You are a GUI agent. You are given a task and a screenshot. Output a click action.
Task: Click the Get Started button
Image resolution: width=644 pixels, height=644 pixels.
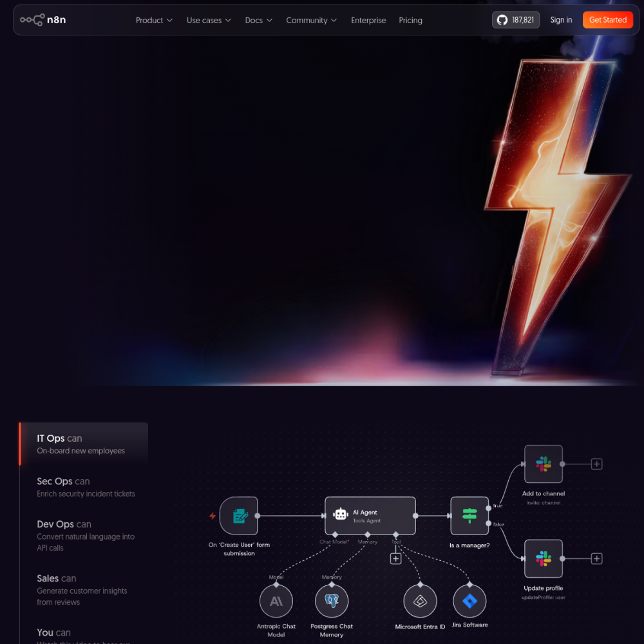click(608, 20)
